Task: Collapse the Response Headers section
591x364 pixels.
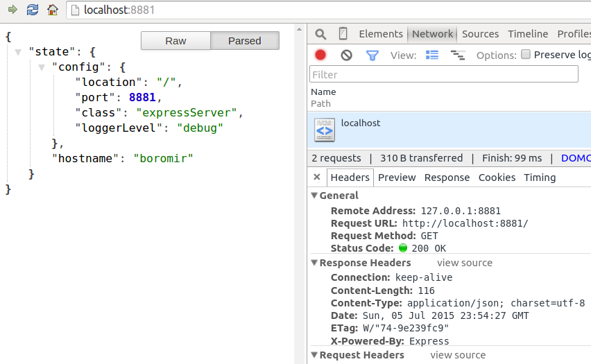Action: coord(314,263)
